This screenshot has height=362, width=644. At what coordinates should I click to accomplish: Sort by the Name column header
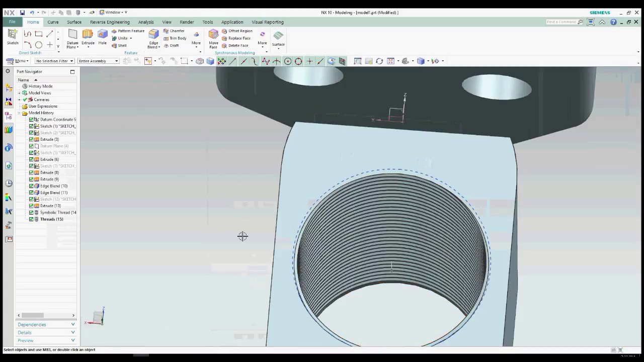[23, 80]
